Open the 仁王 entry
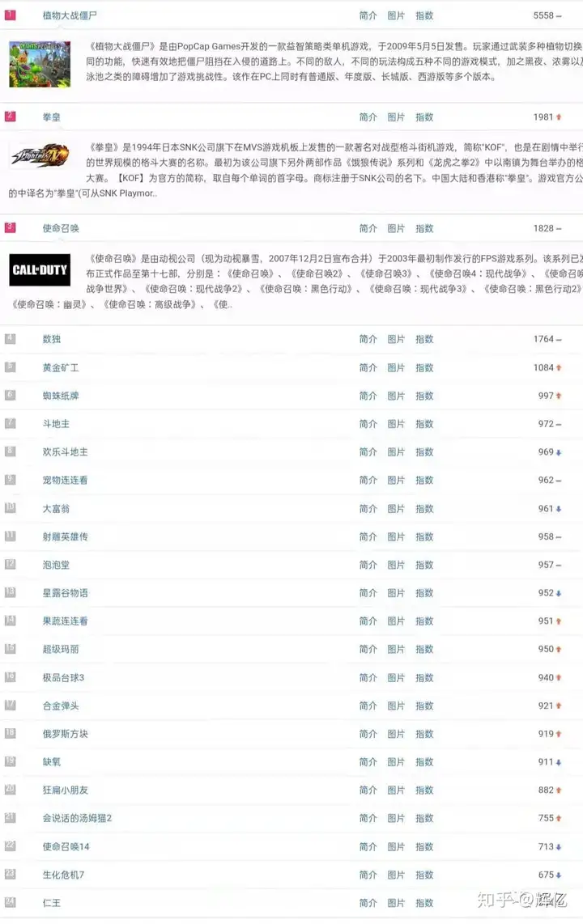Image resolution: width=583 pixels, height=924 pixels. [x=51, y=903]
